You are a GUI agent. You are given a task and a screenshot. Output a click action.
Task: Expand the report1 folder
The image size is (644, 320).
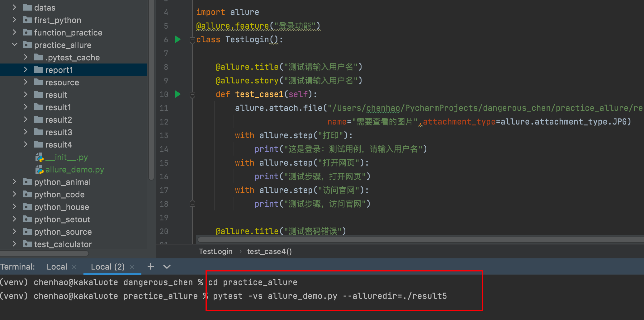pos(26,70)
